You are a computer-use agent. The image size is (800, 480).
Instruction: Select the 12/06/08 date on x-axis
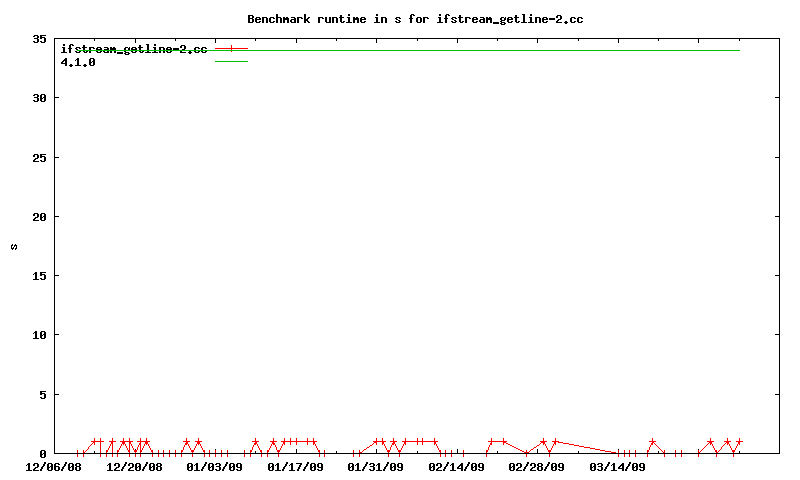(54, 467)
